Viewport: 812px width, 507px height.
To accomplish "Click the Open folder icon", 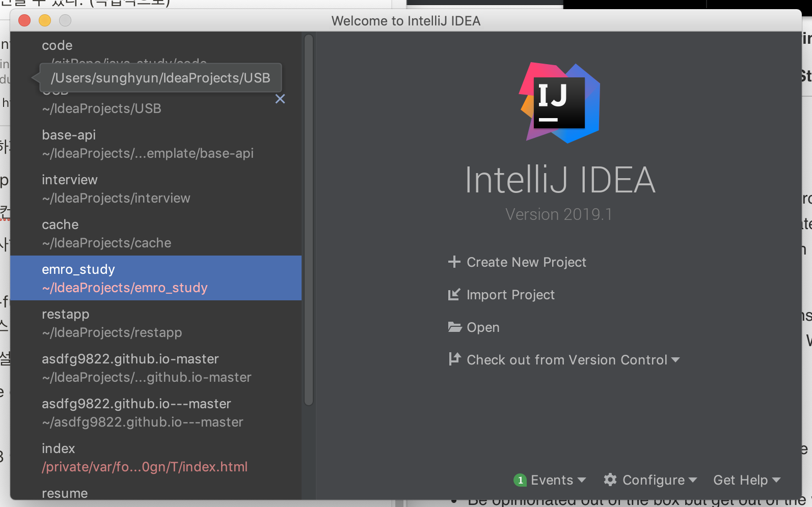I will tap(454, 327).
